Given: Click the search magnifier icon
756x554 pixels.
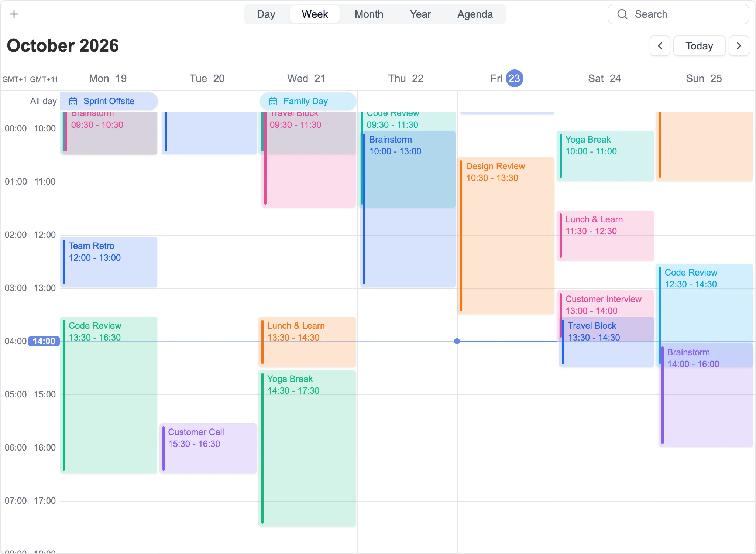Looking at the screenshot, I should [x=622, y=14].
